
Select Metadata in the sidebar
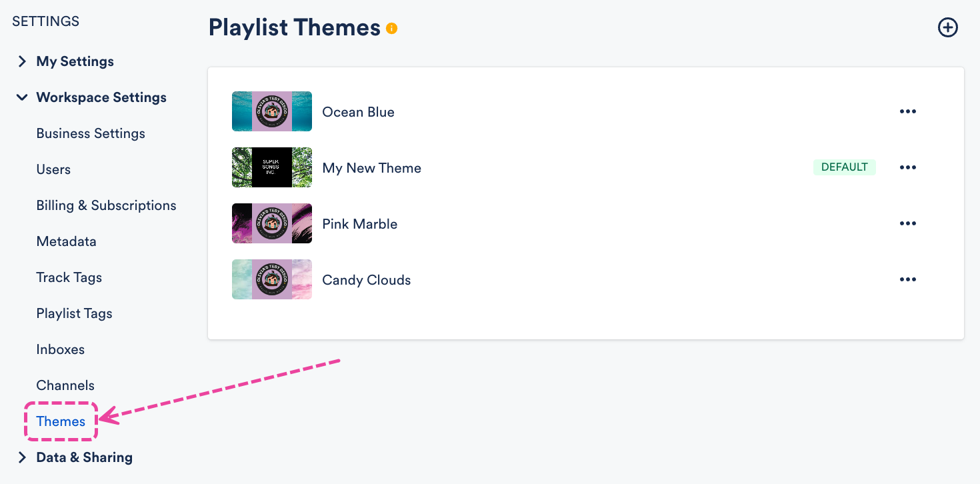pyautogui.click(x=66, y=241)
